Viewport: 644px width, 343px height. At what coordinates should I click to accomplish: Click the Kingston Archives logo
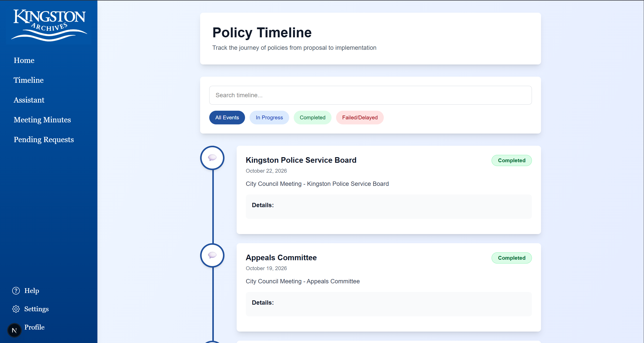click(x=49, y=25)
